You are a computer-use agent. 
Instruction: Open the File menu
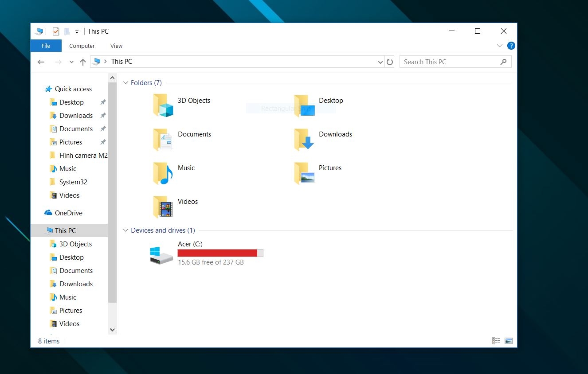pos(46,46)
